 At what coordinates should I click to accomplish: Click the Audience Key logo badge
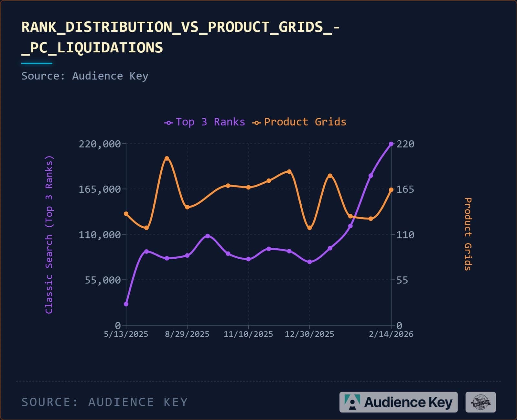(398, 402)
